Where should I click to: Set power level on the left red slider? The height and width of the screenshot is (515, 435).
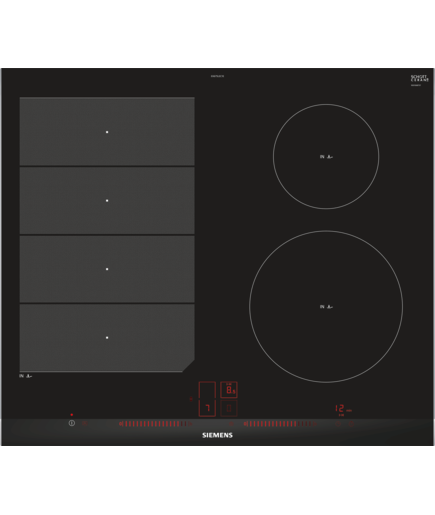(156, 424)
